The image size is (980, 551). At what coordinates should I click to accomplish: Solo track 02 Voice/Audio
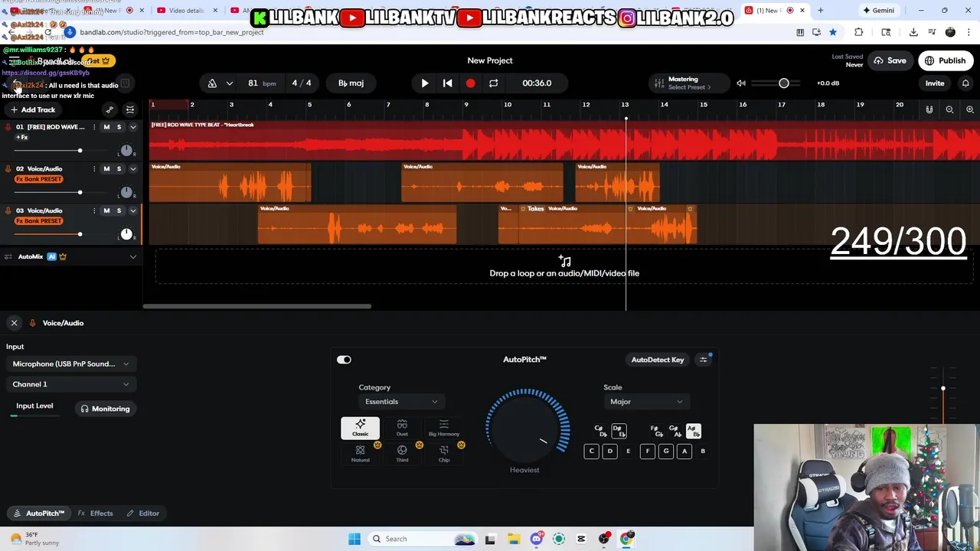119,168
